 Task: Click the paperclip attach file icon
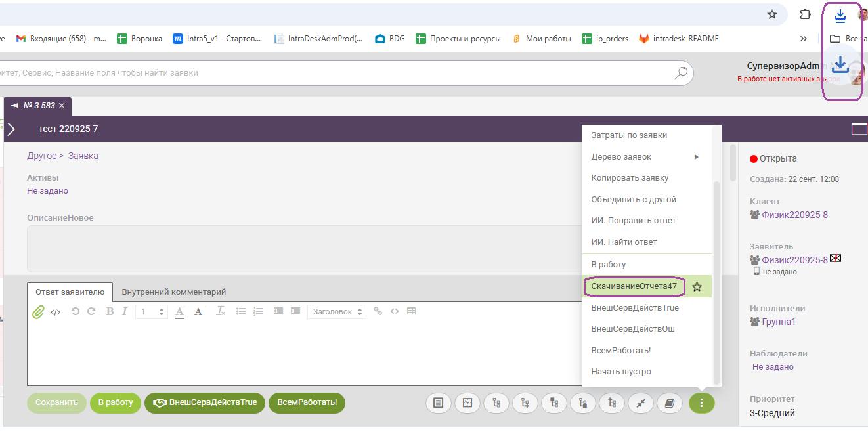click(x=38, y=312)
